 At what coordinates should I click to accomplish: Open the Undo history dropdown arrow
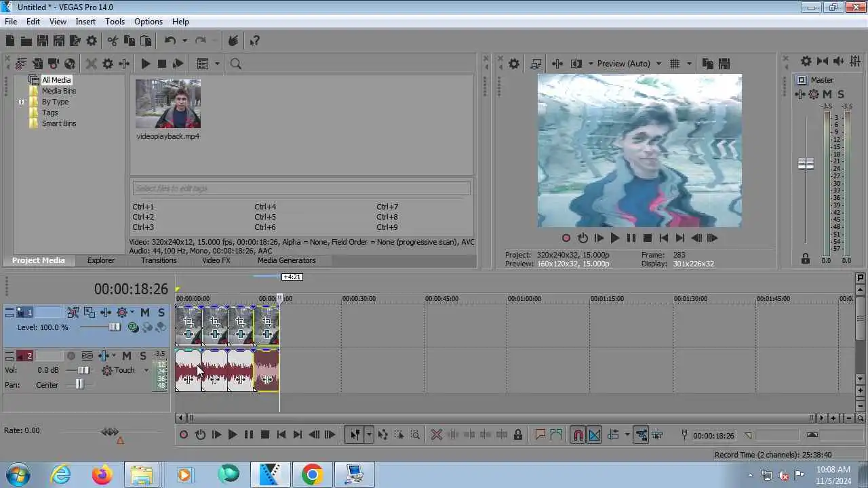[x=184, y=41]
